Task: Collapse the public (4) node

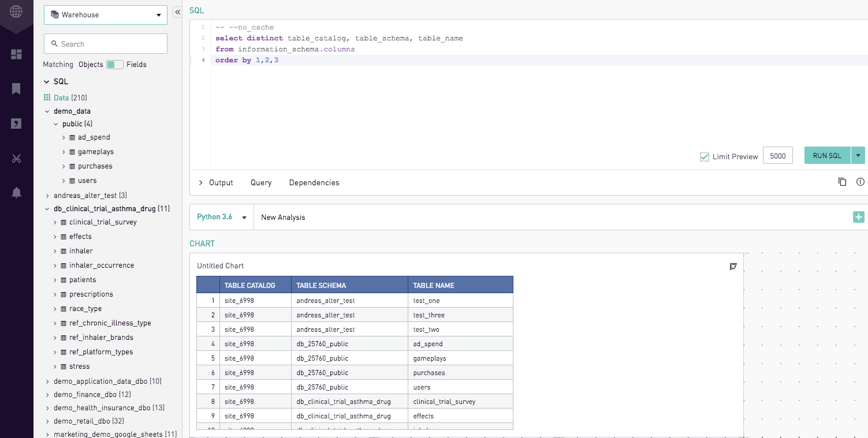Action: pyautogui.click(x=56, y=124)
